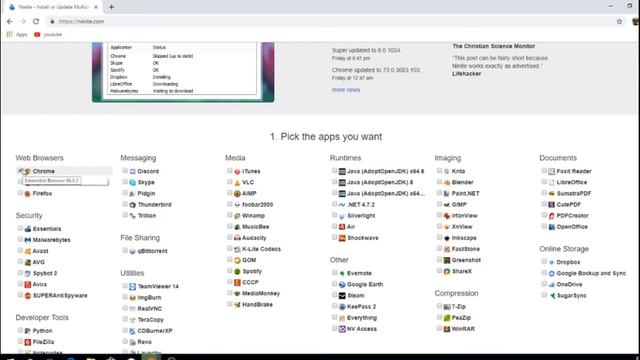
Task: Click the Malwarebytes icon
Action: [x=28, y=240]
